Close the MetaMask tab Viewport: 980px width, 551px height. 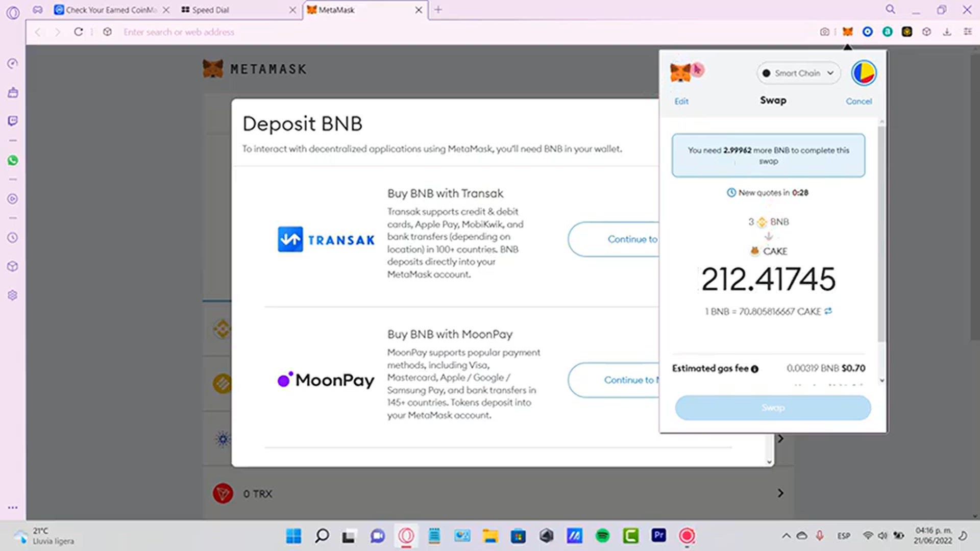pyautogui.click(x=419, y=10)
